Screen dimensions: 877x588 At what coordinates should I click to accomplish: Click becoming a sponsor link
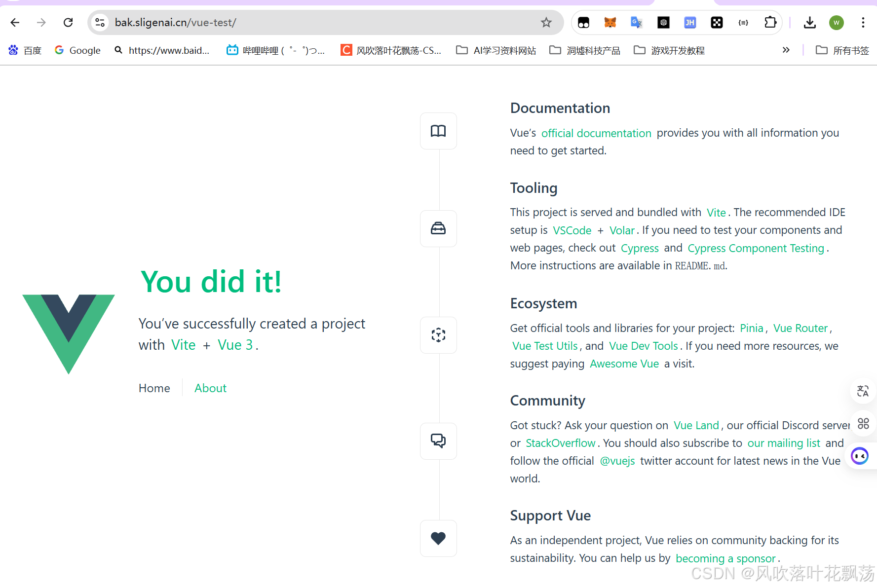point(725,558)
